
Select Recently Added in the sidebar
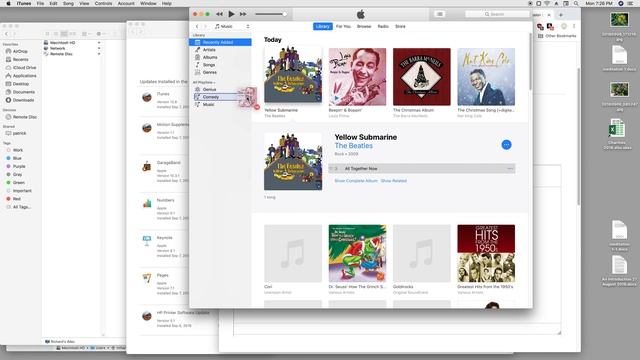(221, 42)
